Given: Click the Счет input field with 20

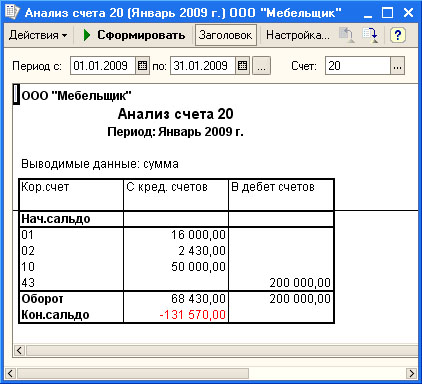Looking at the screenshot, I should (x=358, y=66).
